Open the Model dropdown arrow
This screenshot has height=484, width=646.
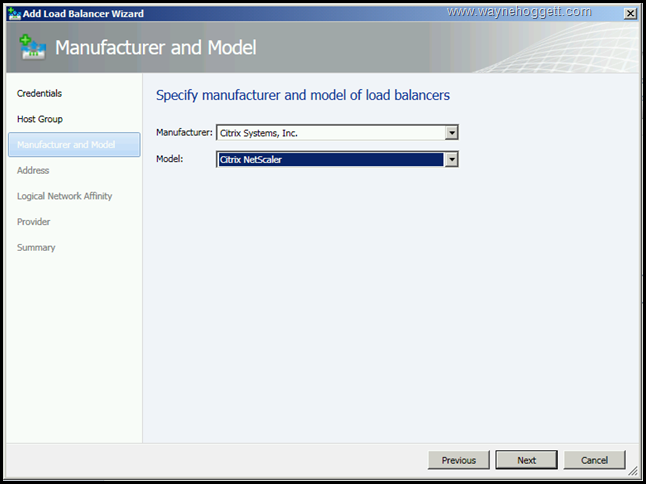tap(452, 159)
